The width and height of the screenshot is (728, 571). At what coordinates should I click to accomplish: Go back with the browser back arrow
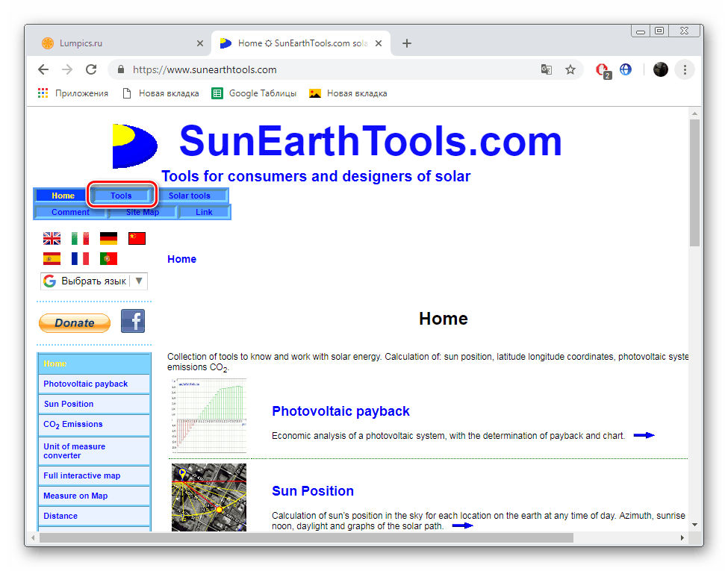[43, 69]
